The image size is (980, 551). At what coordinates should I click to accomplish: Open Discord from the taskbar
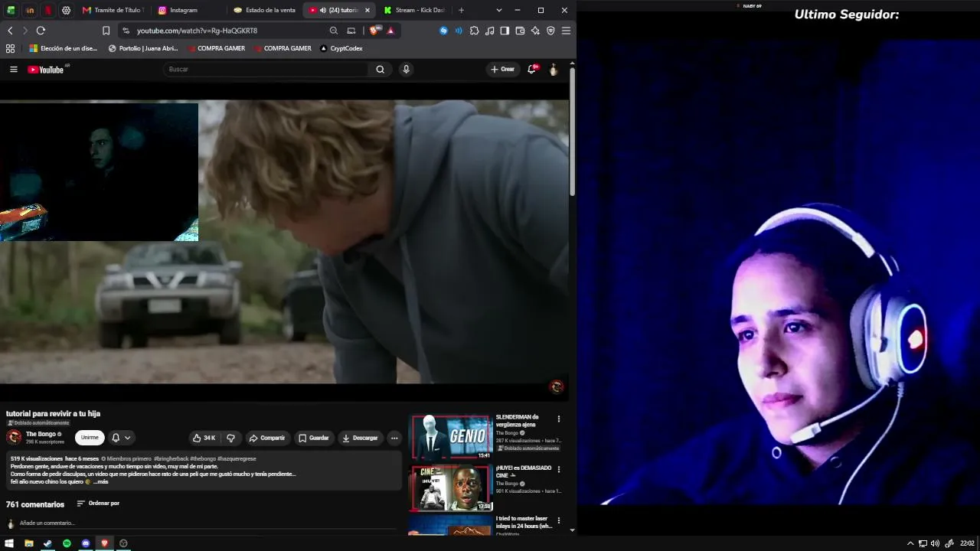pos(86,543)
